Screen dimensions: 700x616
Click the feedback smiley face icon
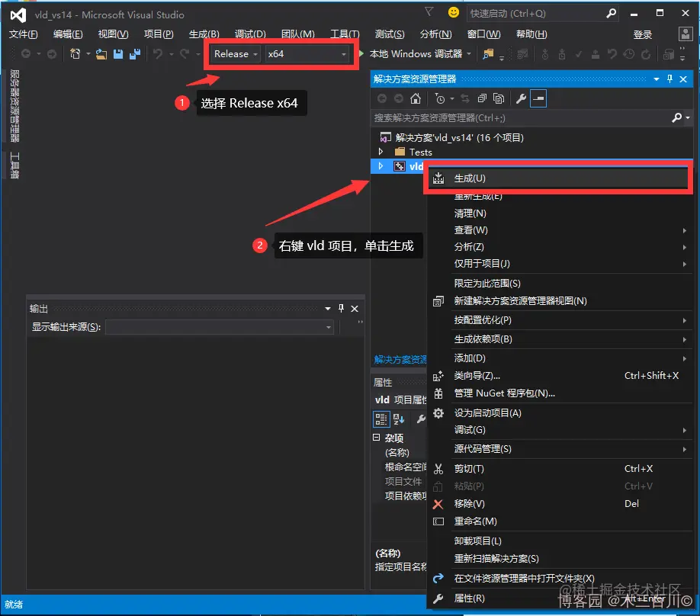tap(453, 12)
